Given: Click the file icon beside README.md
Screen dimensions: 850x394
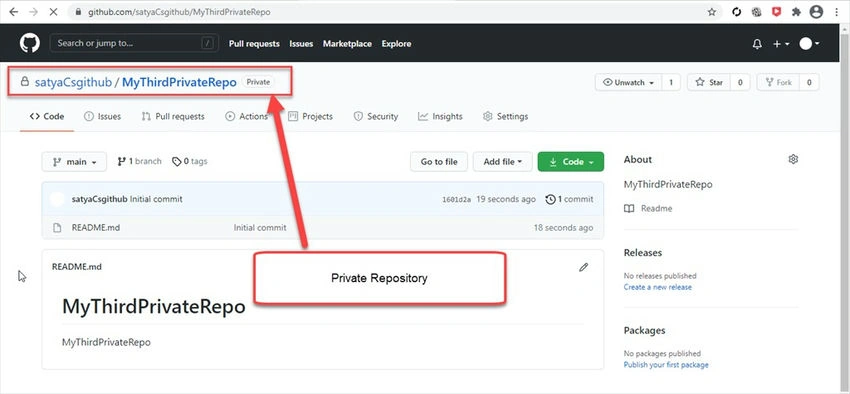Looking at the screenshot, I should (x=57, y=228).
